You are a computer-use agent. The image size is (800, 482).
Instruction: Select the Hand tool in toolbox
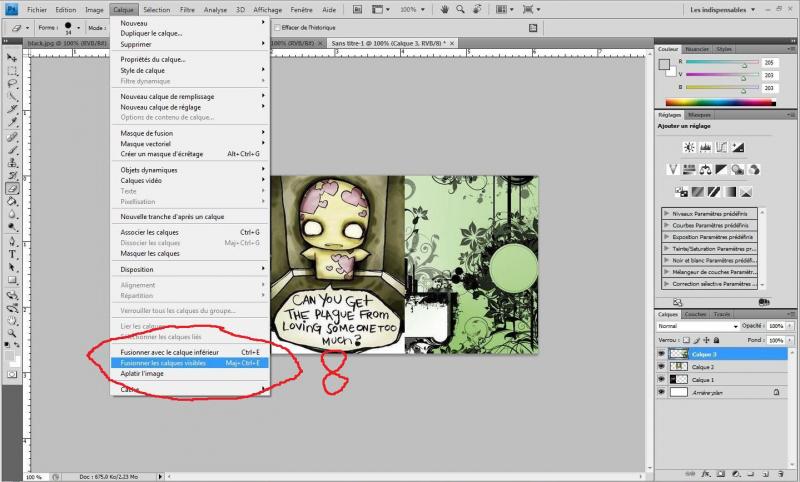point(12,320)
